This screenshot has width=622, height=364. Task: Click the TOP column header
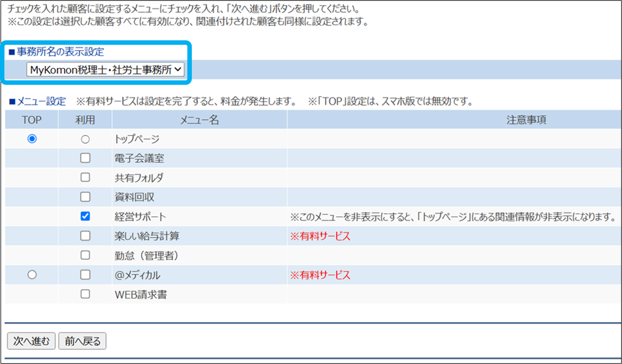point(32,120)
